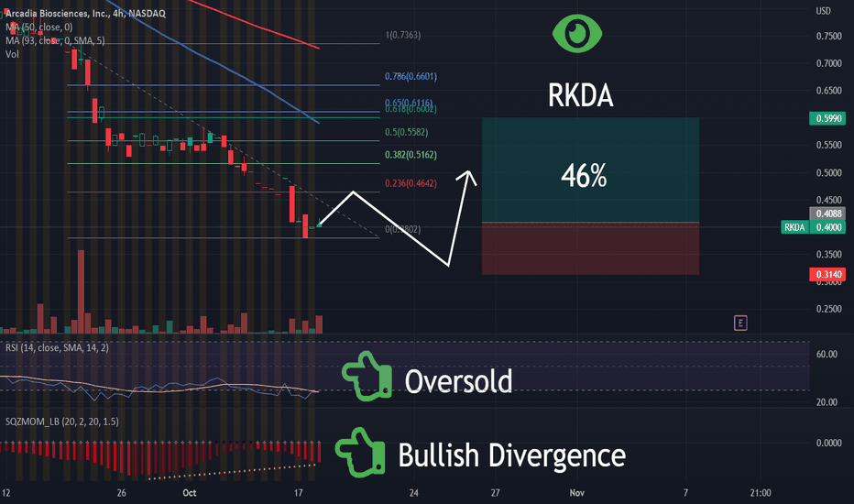Click the 'Nov' date axis label
Screen dimensions: 854x504
pyautogui.click(x=576, y=493)
